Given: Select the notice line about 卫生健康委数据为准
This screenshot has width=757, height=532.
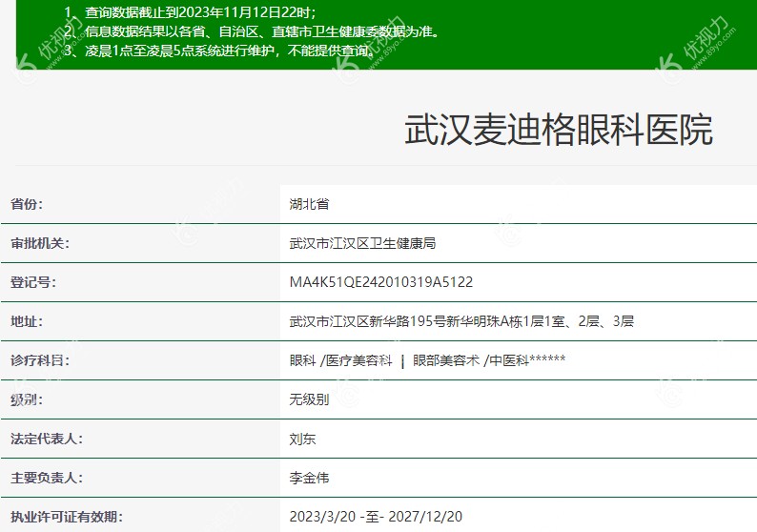Looking at the screenshot, I should coord(252,31).
